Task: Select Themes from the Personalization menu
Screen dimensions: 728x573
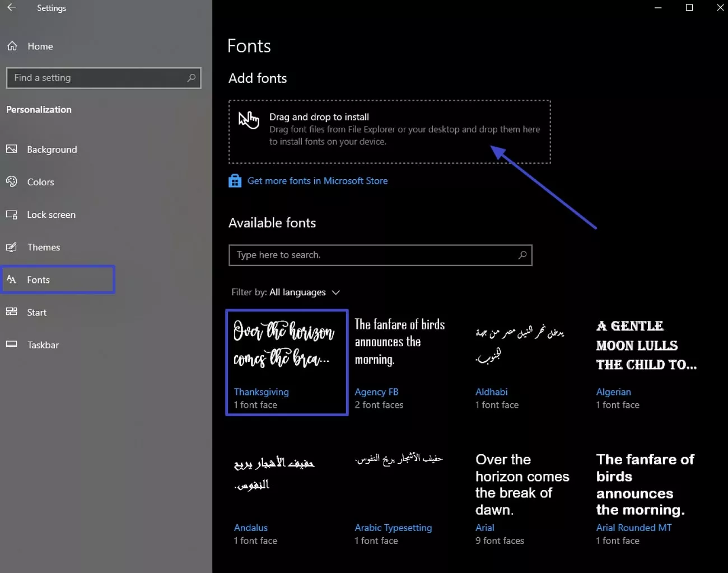Action: pos(44,247)
